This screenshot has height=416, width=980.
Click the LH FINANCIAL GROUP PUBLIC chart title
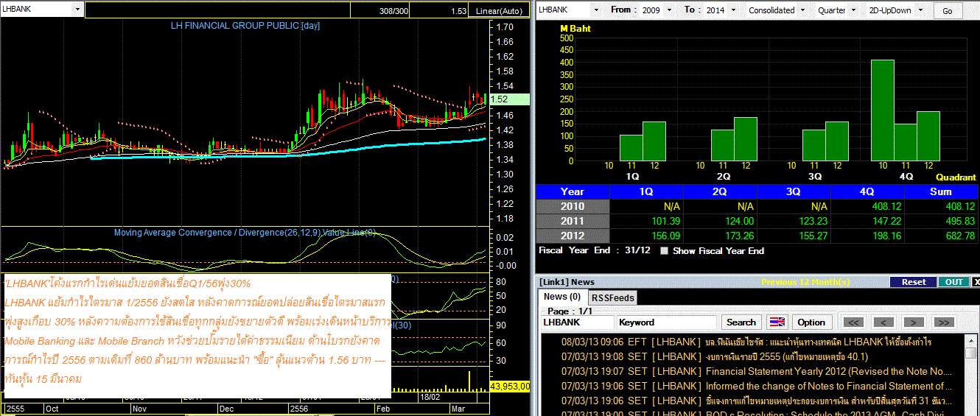245,26
